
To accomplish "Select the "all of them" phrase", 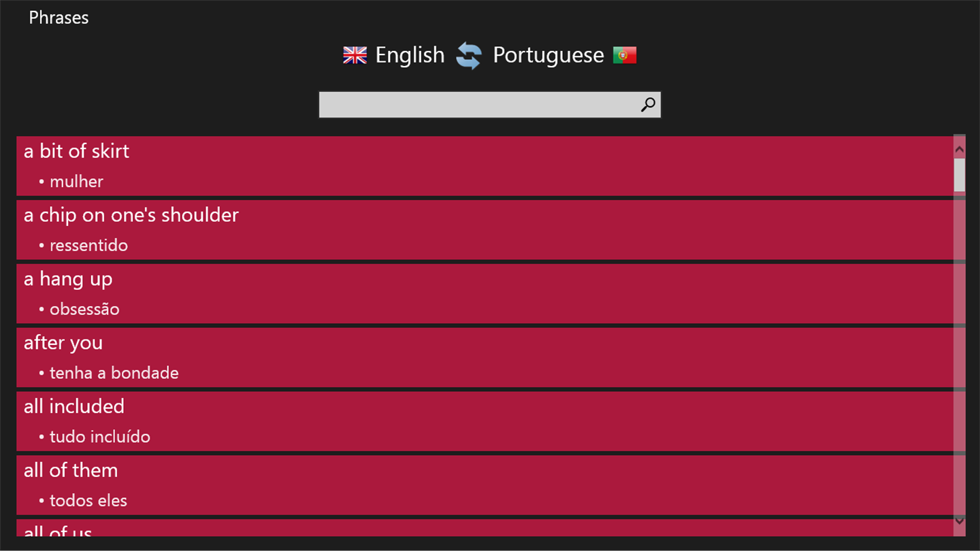I will tap(71, 471).
